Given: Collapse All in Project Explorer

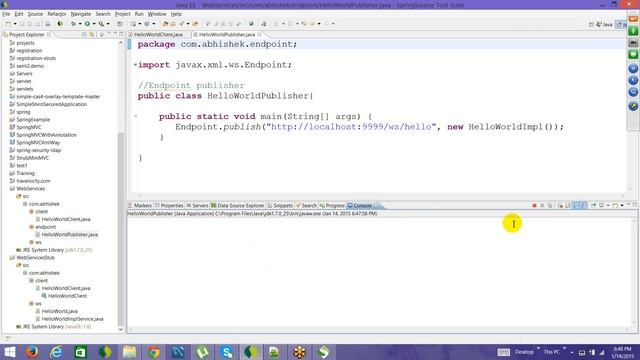Looking at the screenshot, I should (84, 35).
